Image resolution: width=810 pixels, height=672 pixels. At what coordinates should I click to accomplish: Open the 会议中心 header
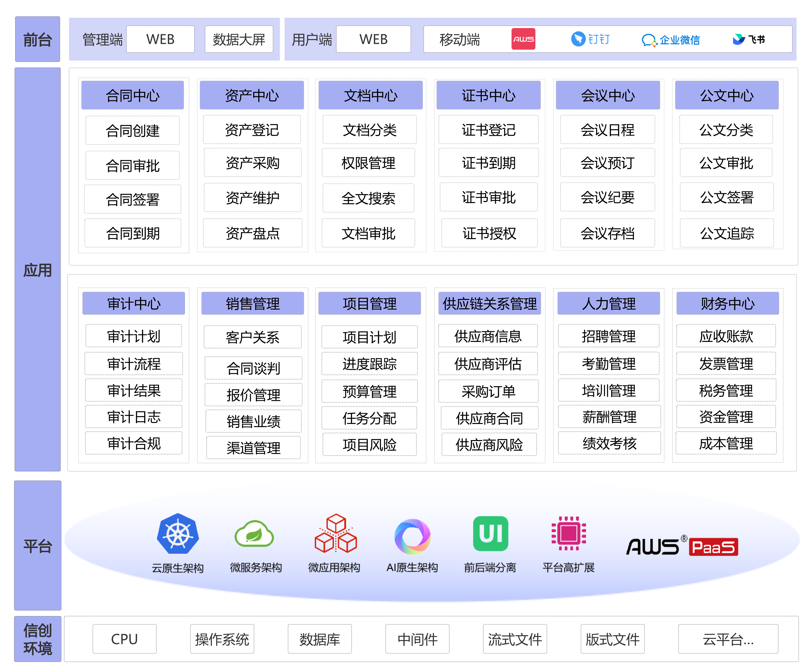coord(607,95)
